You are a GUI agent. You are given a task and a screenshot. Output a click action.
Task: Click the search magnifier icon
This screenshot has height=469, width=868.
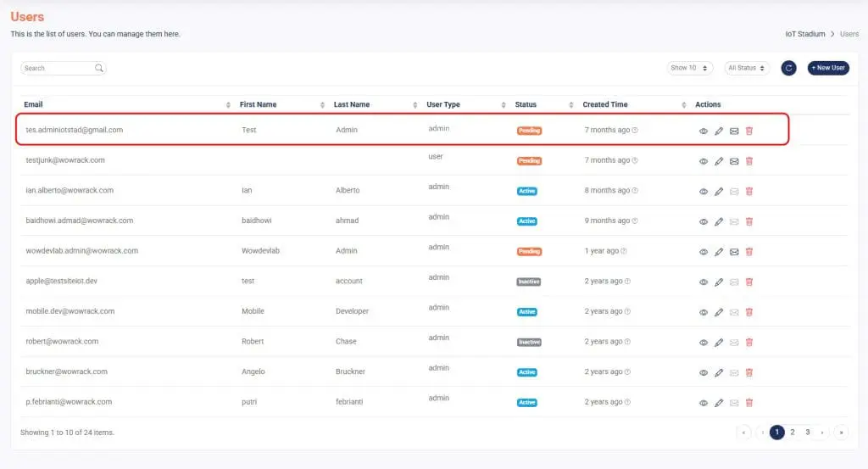coord(99,68)
